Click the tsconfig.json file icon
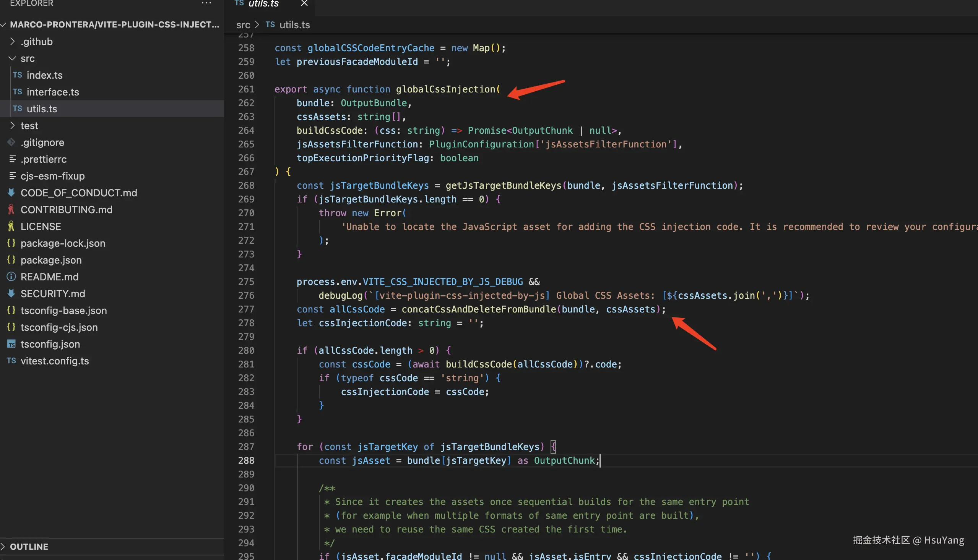 point(11,344)
